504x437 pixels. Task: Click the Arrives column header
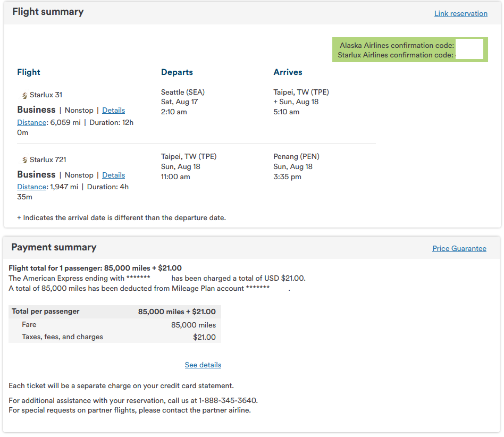[288, 72]
